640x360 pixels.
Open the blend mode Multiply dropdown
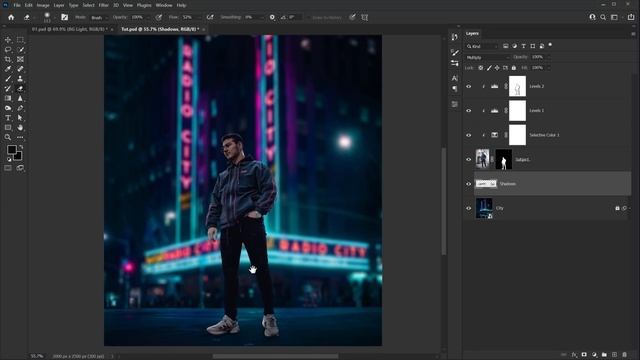487,58
